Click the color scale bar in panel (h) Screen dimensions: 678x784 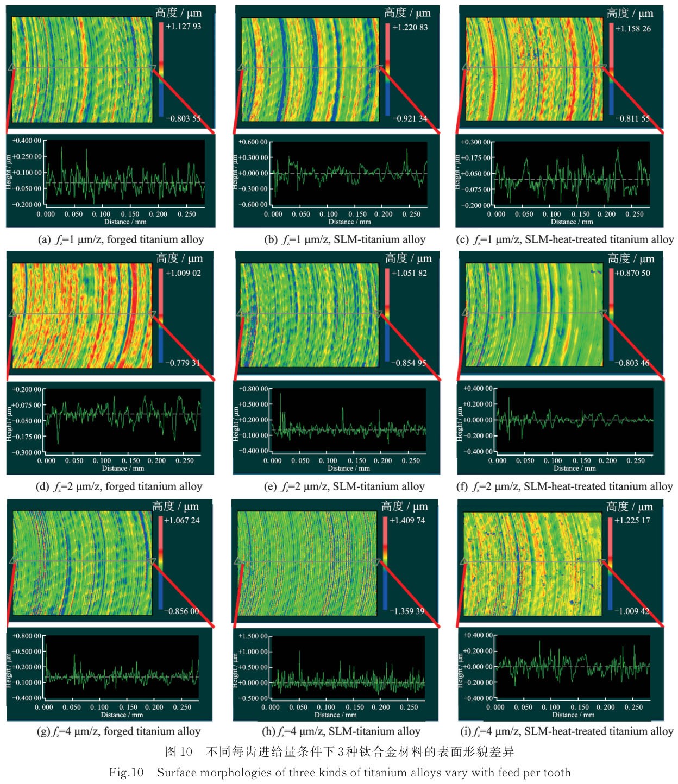pos(385,565)
